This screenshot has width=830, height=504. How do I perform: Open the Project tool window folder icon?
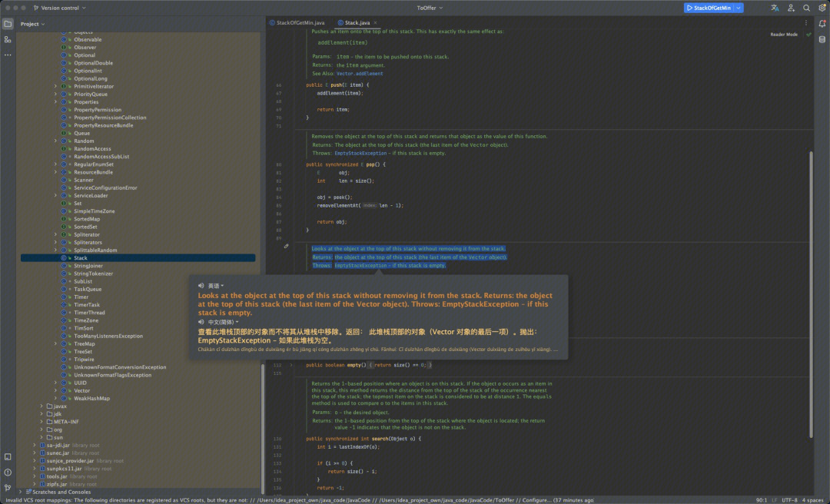8,24
